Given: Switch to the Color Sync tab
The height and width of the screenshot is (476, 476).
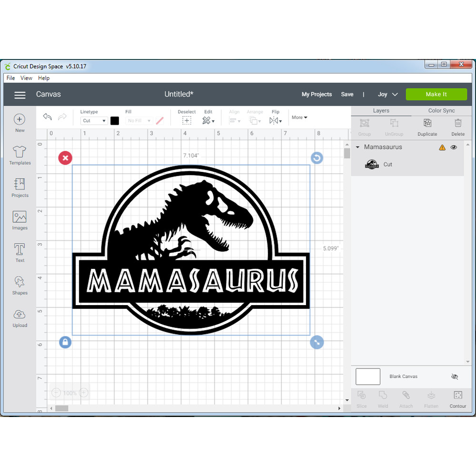Looking at the screenshot, I should pyautogui.click(x=441, y=110).
